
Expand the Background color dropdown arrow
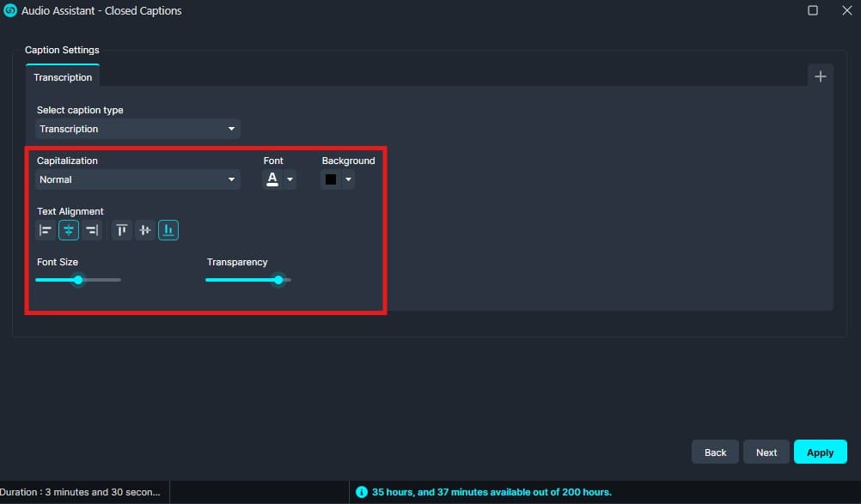pyautogui.click(x=348, y=179)
